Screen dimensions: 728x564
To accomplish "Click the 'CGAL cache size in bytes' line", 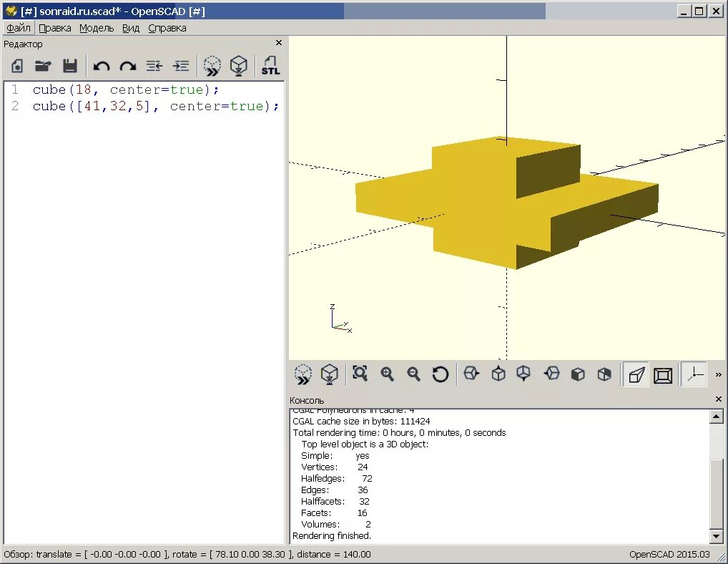I will tap(361, 422).
